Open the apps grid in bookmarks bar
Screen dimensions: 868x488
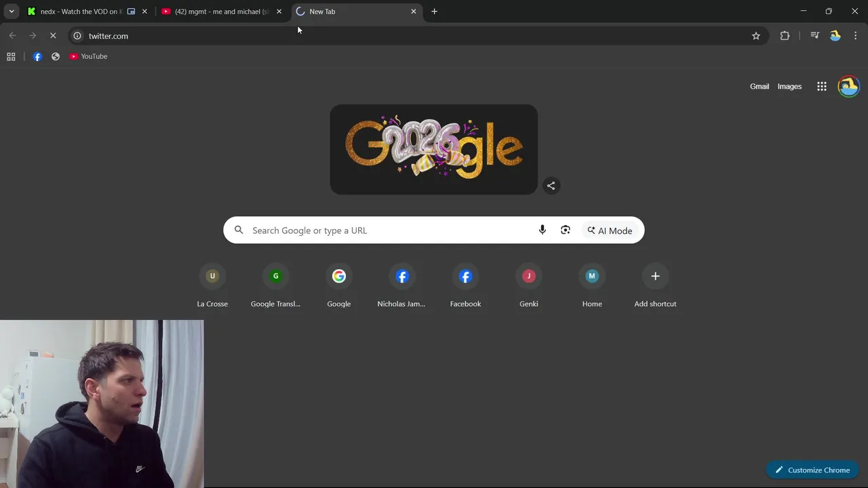pos(11,56)
